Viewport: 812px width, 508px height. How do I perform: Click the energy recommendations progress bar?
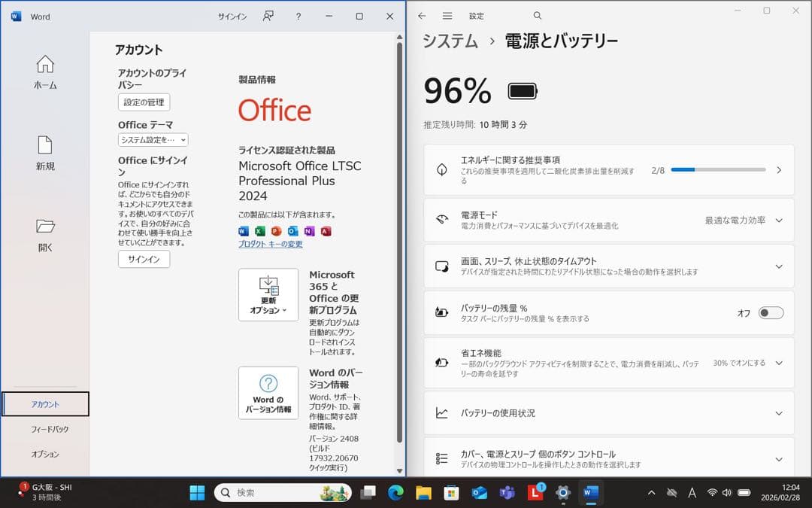(718, 169)
